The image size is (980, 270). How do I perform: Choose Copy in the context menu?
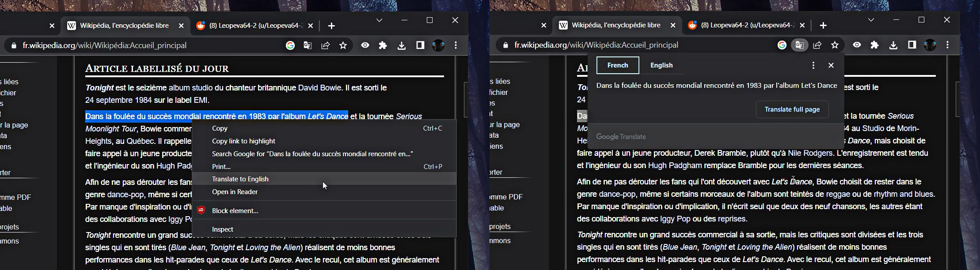click(324, 128)
